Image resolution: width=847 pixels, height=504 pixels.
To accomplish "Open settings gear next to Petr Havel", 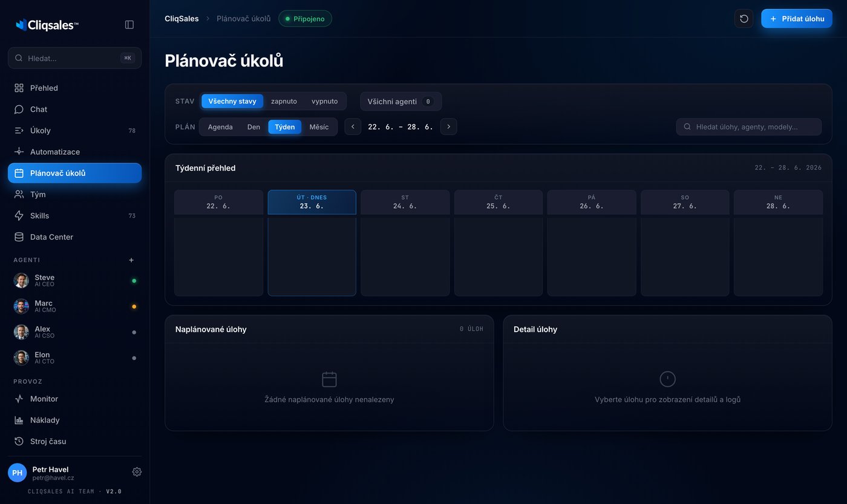I will (137, 472).
